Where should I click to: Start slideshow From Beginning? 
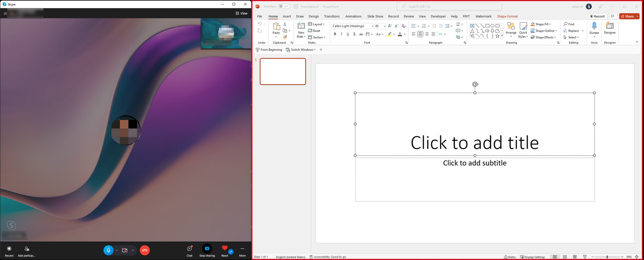coord(269,50)
